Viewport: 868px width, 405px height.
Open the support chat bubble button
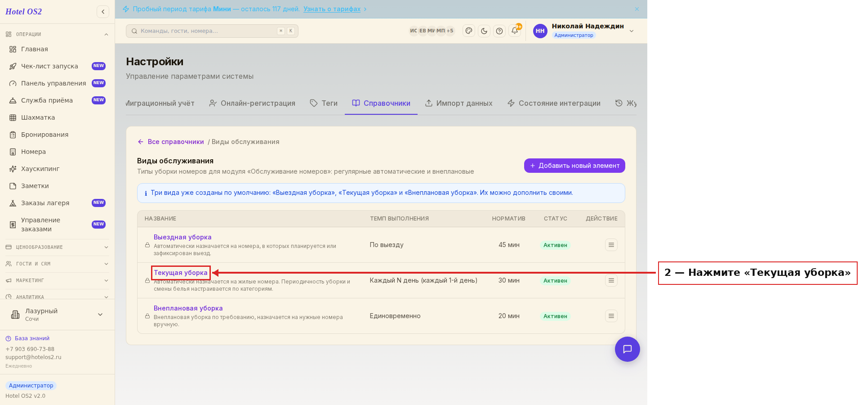pyautogui.click(x=628, y=349)
